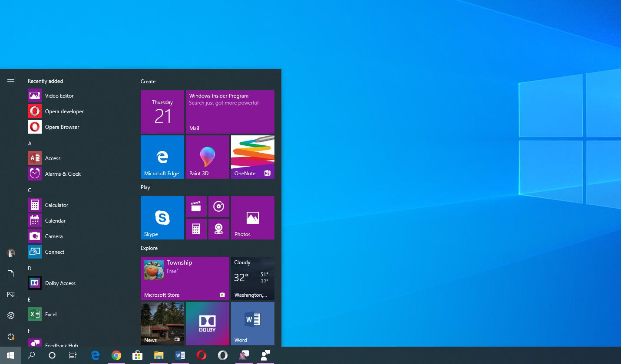
Task: Open Township in Microsoft Store tile
Action: pos(185,278)
